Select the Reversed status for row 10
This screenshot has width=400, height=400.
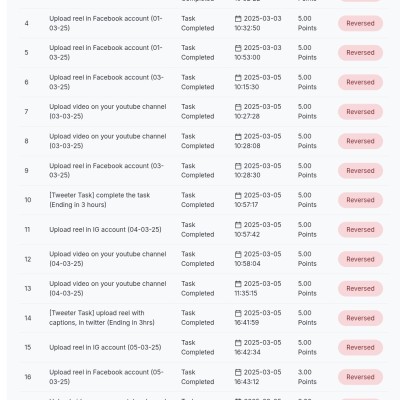click(x=360, y=200)
